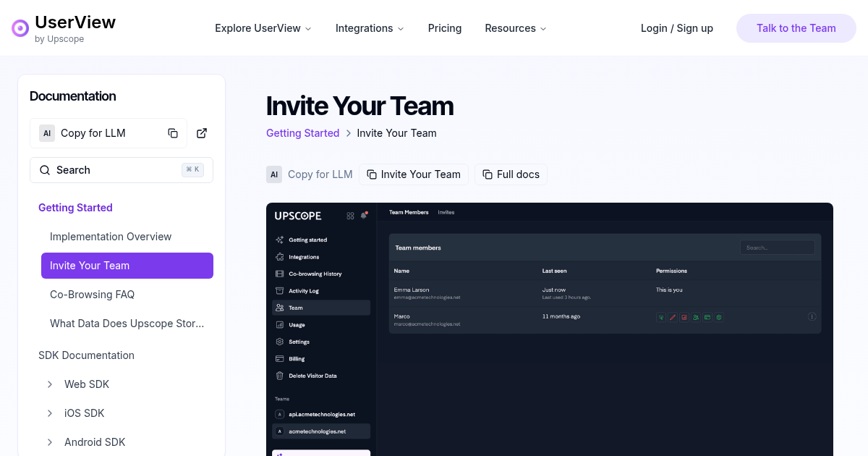Click sidebar Copy for LLM label
Viewport: 868px width, 456px height.
(93, 133)
